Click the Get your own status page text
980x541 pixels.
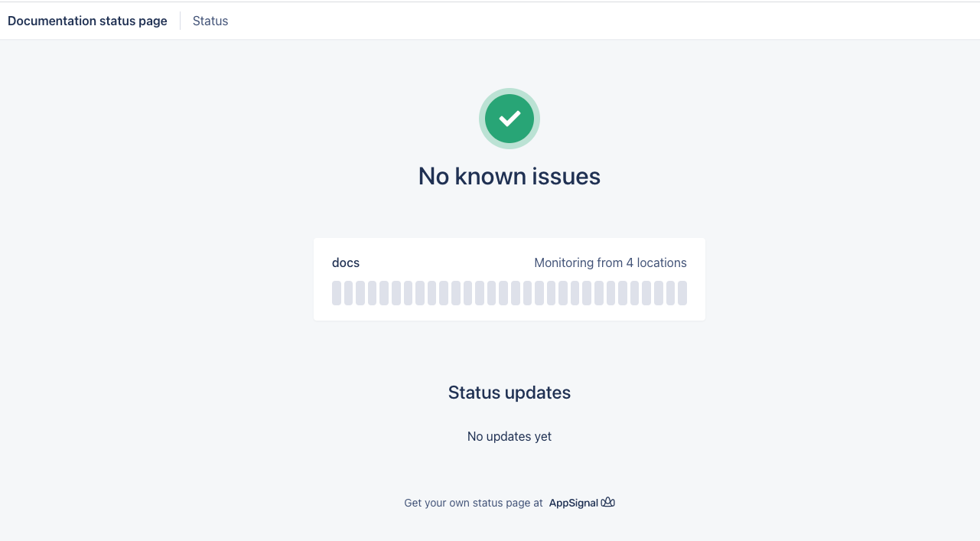click(x=474, y=503)
